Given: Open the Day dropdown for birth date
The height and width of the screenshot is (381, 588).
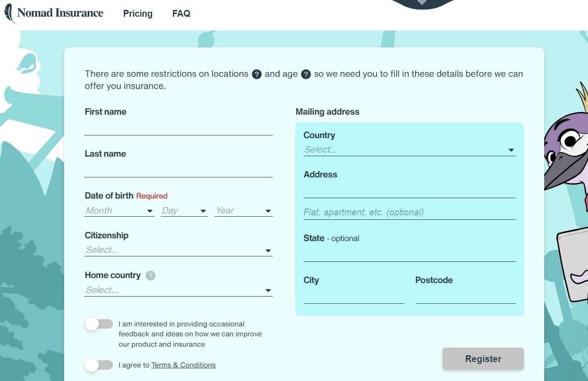Looking at the screenshot, I should click(x=184, y=211).
